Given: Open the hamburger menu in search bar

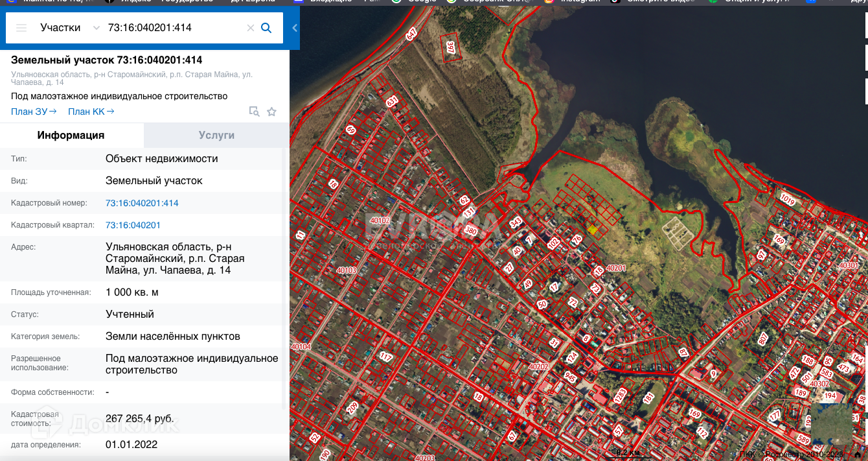Looking at the screenshot, I should 21,28.
